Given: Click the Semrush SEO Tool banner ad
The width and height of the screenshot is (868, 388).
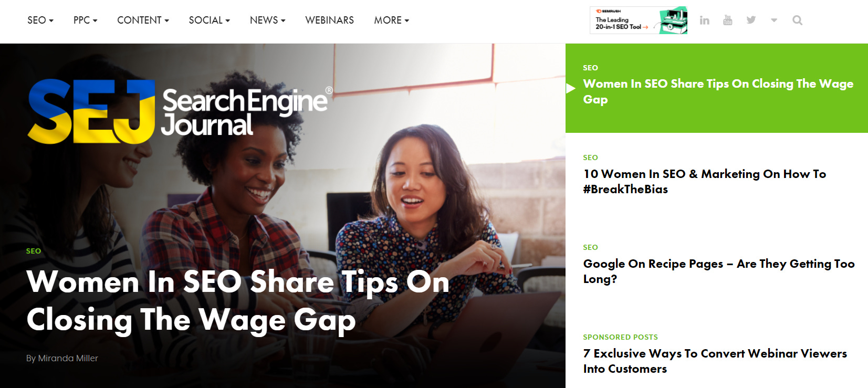Looking at the screenshot, I should [x=639, y=20].
